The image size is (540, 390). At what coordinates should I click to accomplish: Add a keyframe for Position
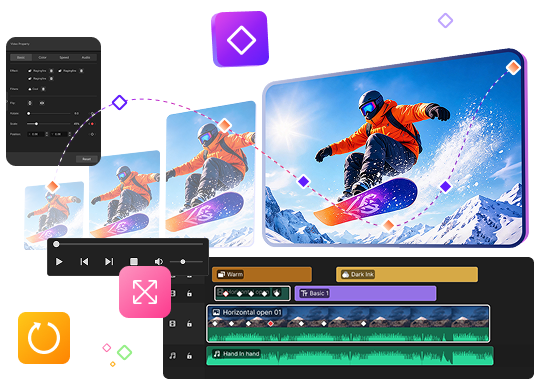coord(92,134)
